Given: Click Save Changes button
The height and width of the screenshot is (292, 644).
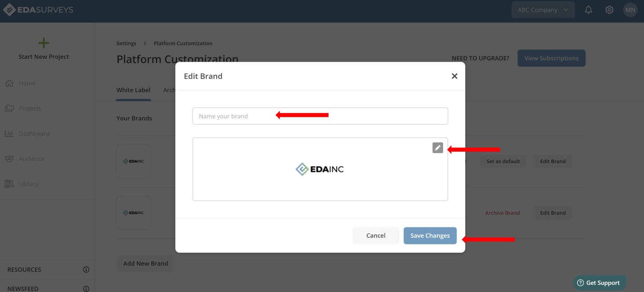Looking at the screenshot, I should [x=430, y=236].
